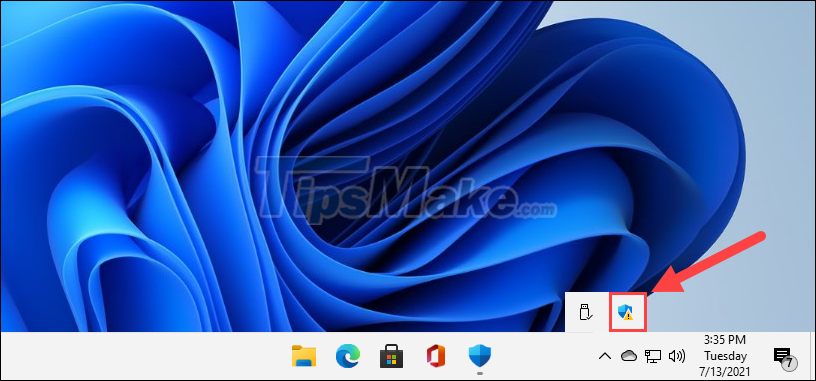Click the Windows Security warning tray icon

tap(625, 312)
